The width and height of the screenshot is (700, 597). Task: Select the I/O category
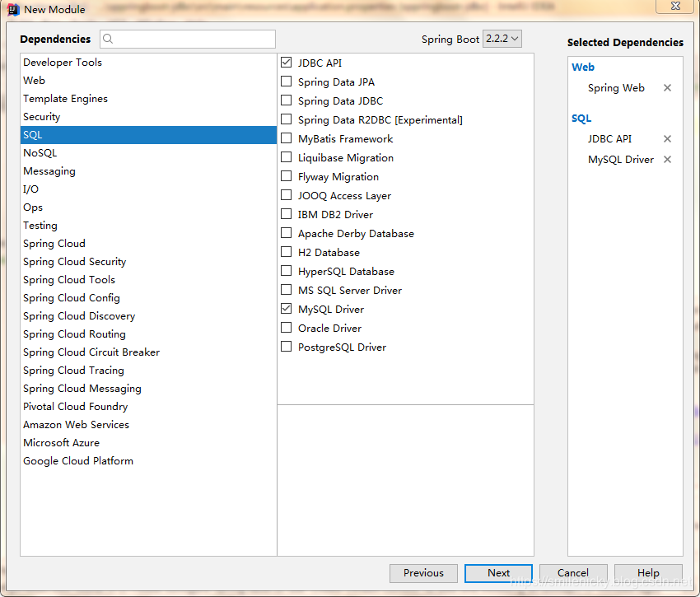coord(148,189)
